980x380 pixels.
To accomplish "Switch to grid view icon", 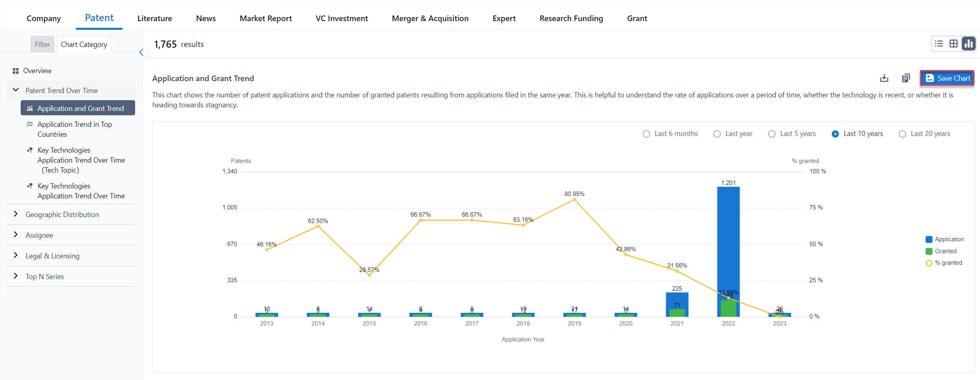I will (953, 44).
